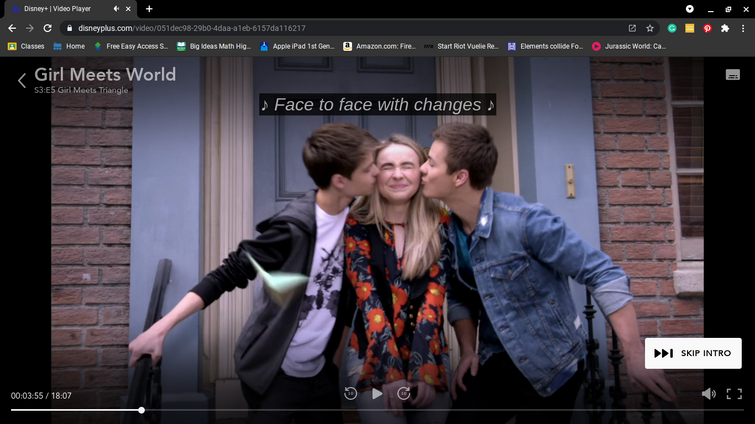Open the profile dropdown in title bar
Screen dimensions: 755x424
point(690,9)
